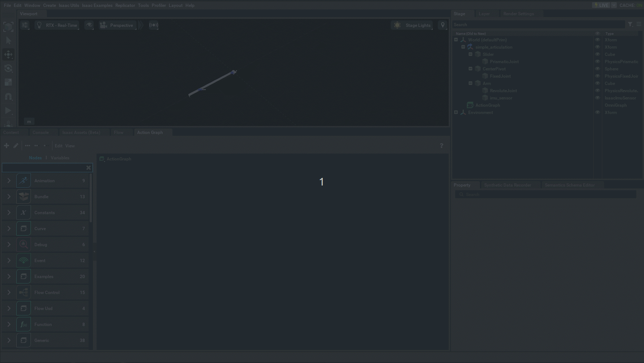
Task: Click viewport location pin icon
Action: (443, 25)
